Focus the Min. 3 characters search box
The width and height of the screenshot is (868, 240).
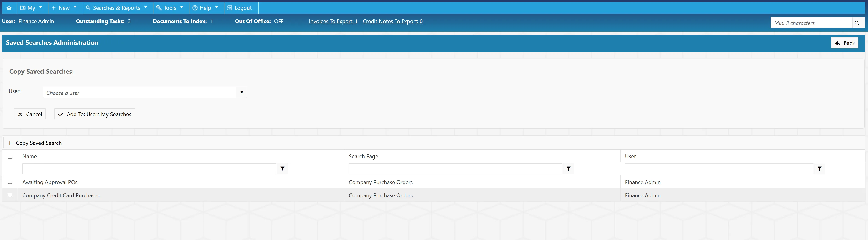[x=811, y=23]
